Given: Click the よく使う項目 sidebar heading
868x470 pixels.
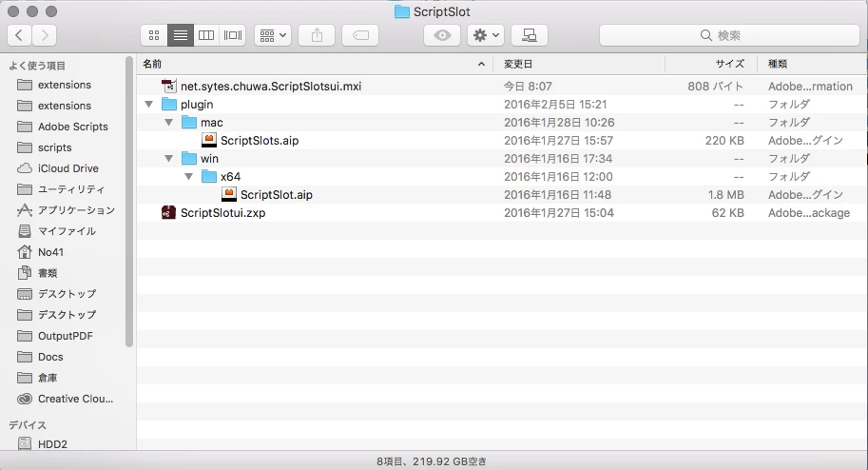Looking at the screenshot, I should coord(37,66).
